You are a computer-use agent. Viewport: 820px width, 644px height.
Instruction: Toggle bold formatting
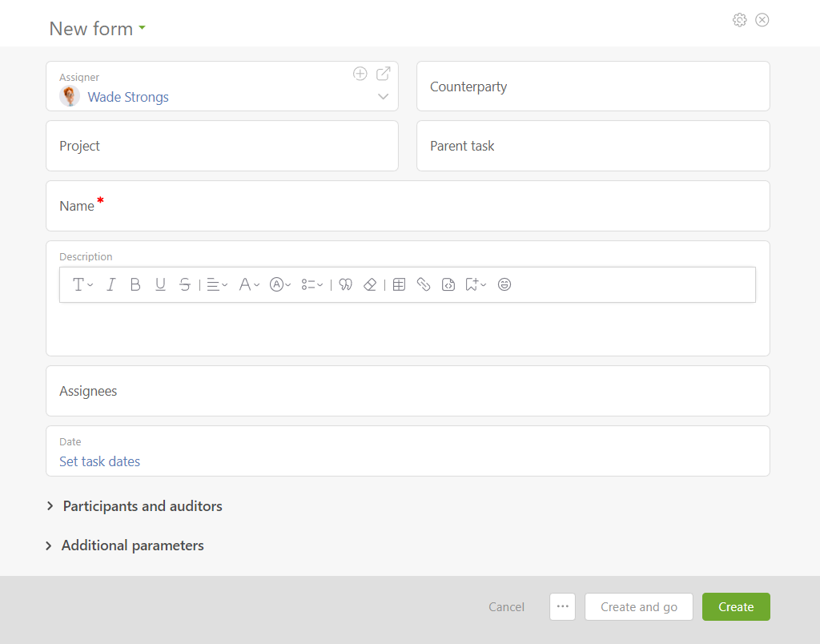click(135, 284)
